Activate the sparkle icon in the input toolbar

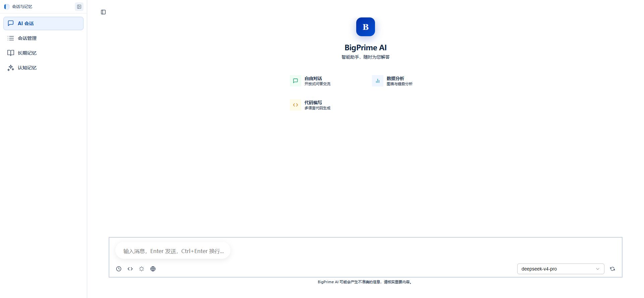(142, 269)
